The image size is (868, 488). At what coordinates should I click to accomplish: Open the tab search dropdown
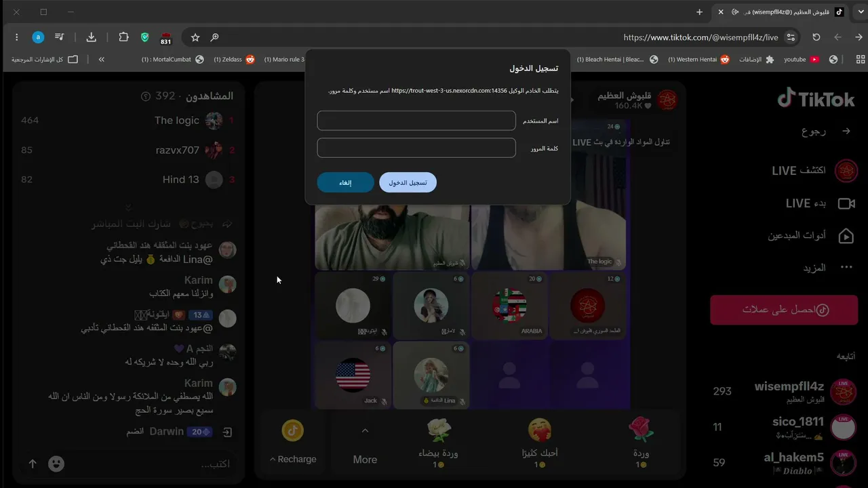tap(860, 12)
